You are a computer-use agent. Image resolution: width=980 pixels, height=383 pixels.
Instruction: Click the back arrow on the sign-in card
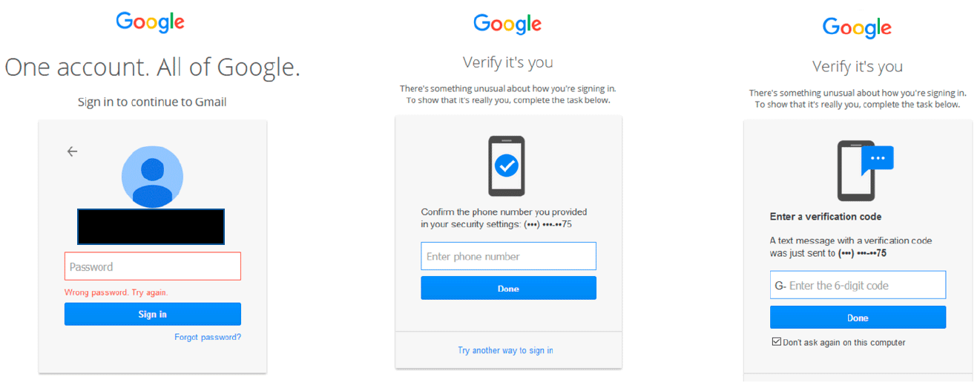coord(72,151)
